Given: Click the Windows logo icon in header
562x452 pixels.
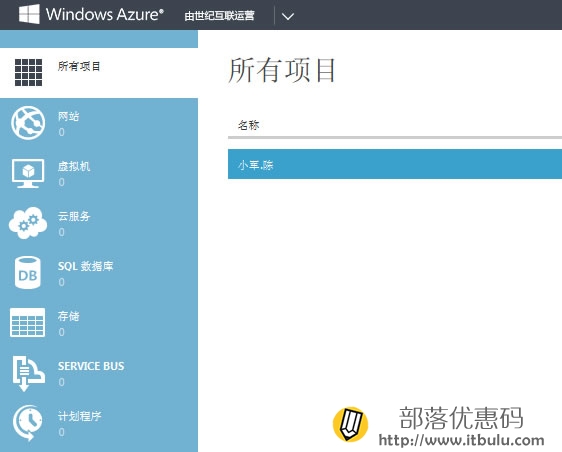Looking at the screenshot, I should coord(29,14).
